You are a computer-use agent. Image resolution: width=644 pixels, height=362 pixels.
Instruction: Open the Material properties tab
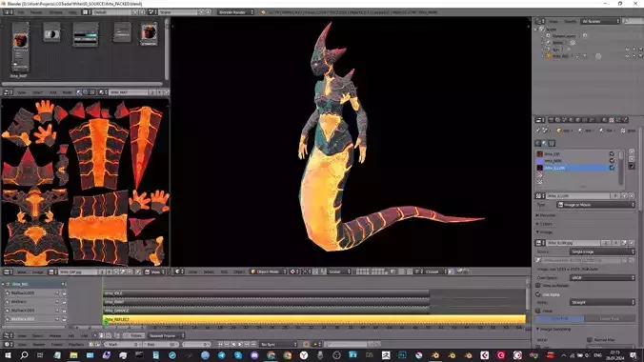(x=605, y=120)
